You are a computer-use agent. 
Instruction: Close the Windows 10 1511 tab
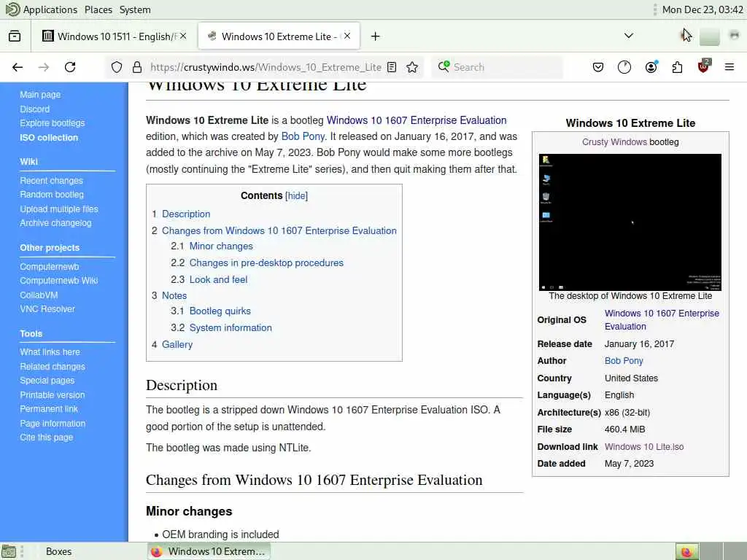pyautogui.click(x=183, y=36)
